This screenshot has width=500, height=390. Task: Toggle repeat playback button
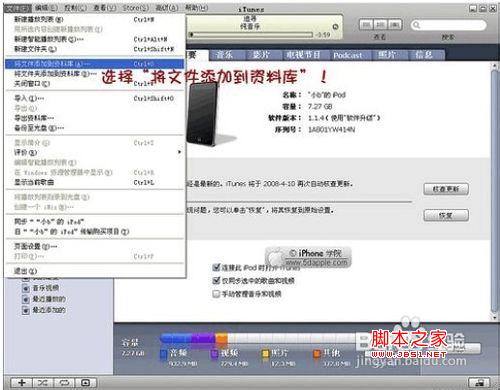point(64,382)
